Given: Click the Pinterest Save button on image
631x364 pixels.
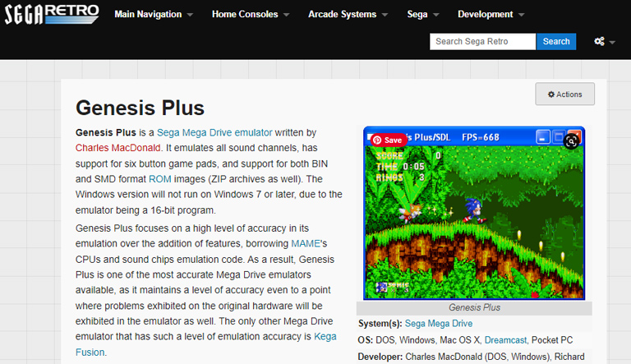Looking at the screenshot, I should point(388,140).
